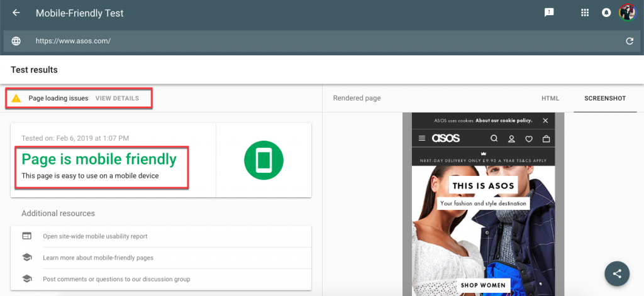Image resolution: width=644 pixels, height=296 pixels.
Task: Click VIEW DETAILS for page loading issues
Action: pyautogui.click(x=117, y=99)
